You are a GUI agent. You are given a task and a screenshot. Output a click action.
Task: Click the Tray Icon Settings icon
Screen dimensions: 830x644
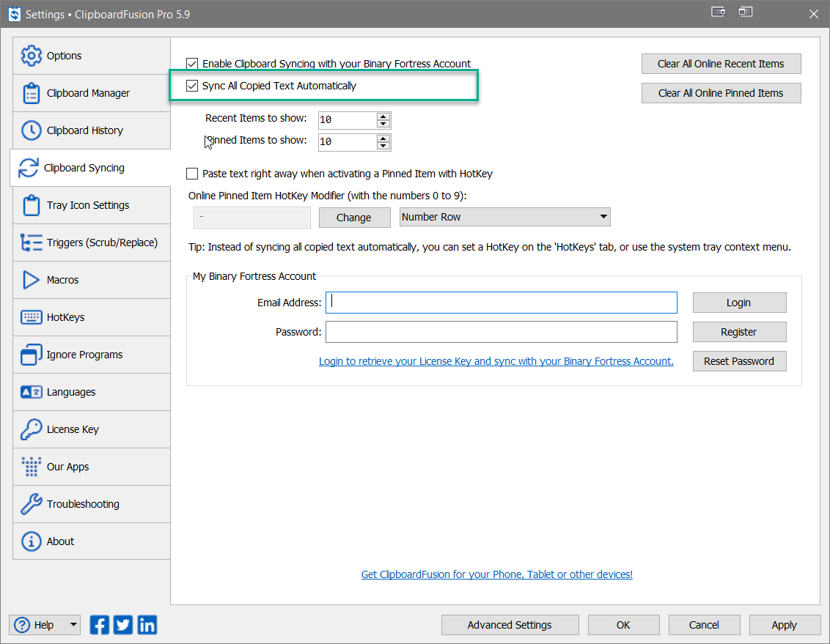[x=32, y=205]
